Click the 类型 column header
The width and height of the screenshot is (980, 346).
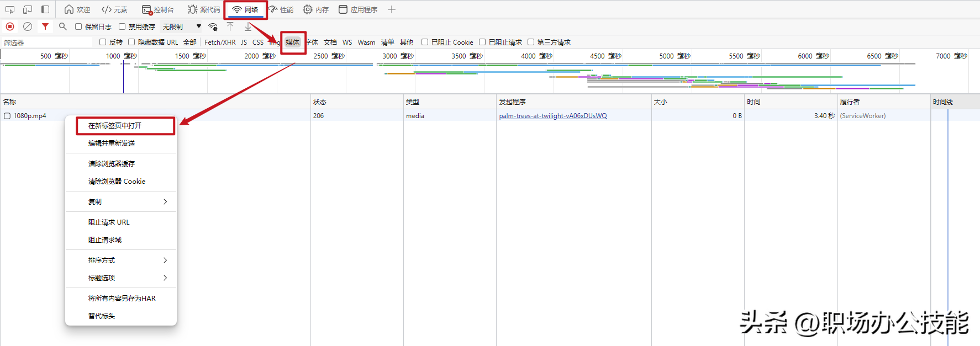click(450, 102)
